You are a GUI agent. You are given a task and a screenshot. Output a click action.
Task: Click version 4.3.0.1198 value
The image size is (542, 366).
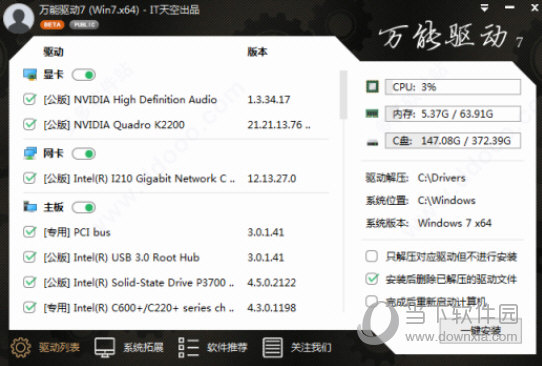[272, 307]
